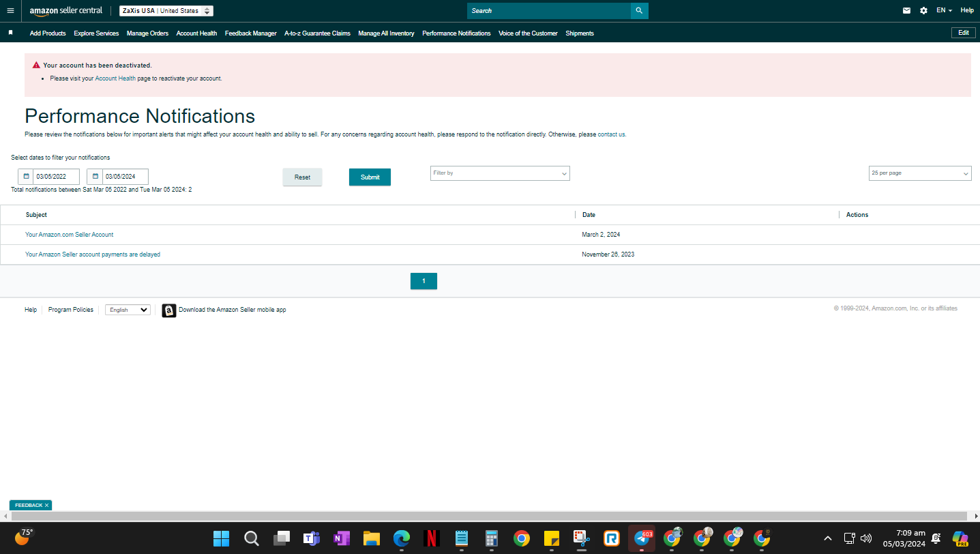Click the Submit button
Viewport: 980px width, 554px height.
[x=370, y=177]
